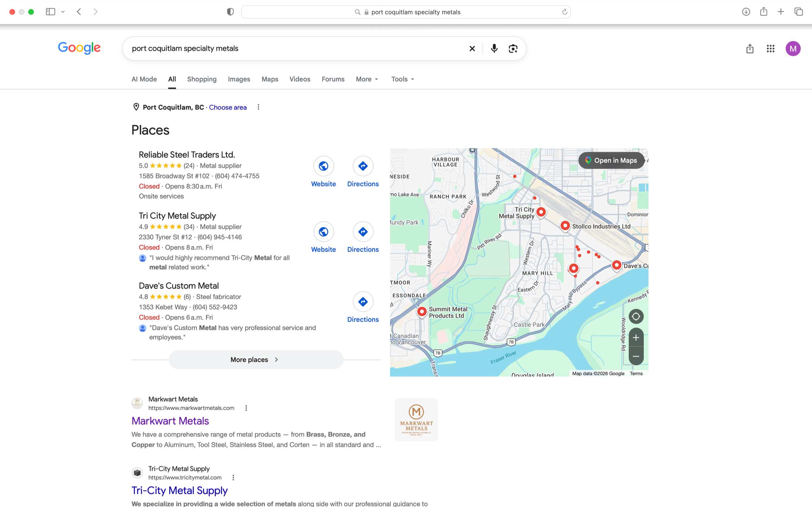This screenshot has width=812, height=507.
Task: Open Dave's Custom Metal listing
Action: coord(179,286)
